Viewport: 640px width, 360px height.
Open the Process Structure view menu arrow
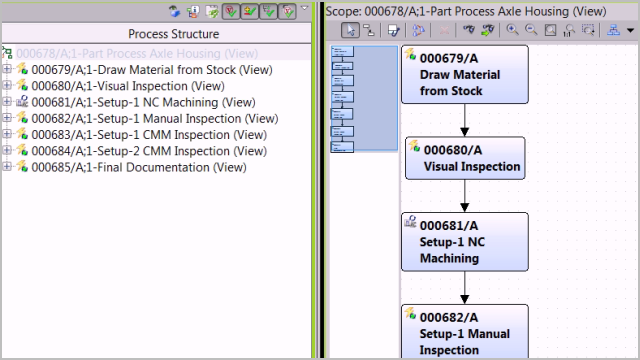(304, 8)
